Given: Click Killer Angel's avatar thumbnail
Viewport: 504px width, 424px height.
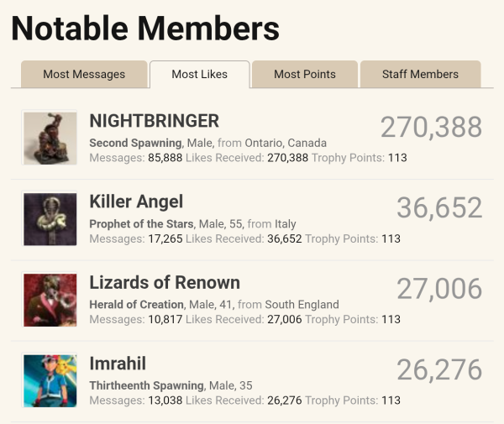Looking at the screenshot, I should (50, 218).
